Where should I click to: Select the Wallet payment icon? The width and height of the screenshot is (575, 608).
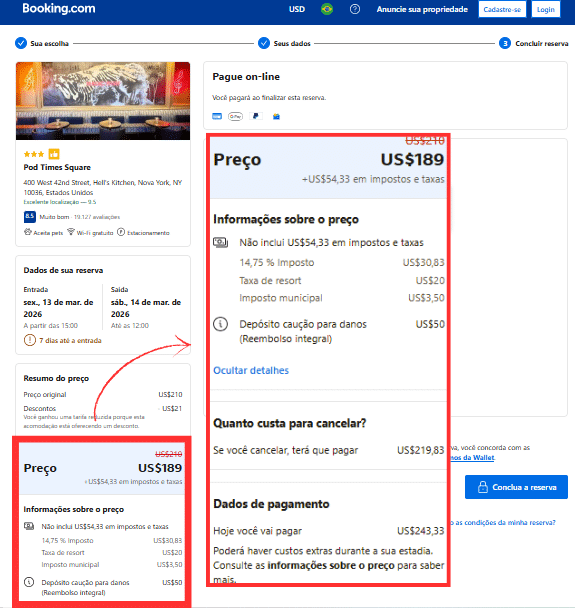276,116
